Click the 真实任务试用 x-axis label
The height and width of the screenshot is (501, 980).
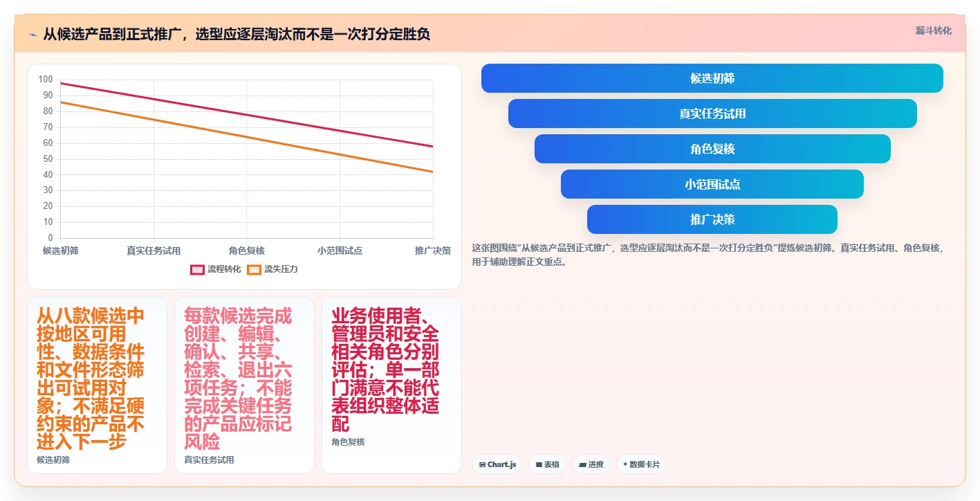coord(154,250)
